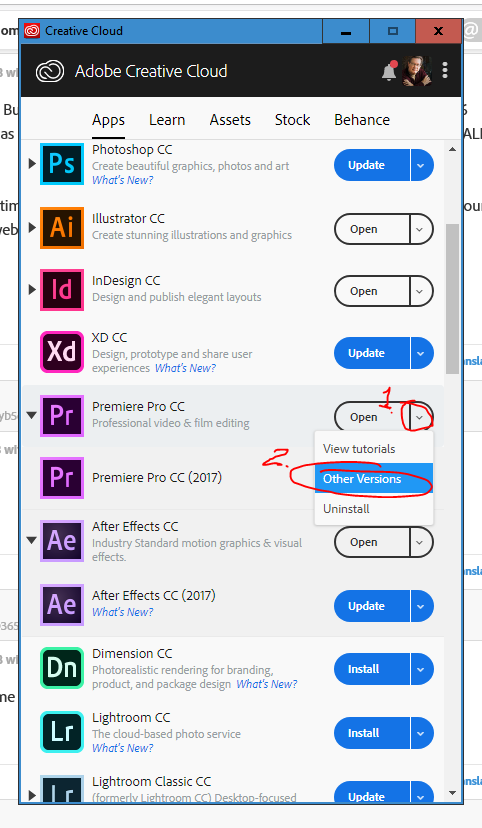Open dropdown arrow beside XD Update button
The height and width of the screenshot is (828, 482).
pos(421,353)
